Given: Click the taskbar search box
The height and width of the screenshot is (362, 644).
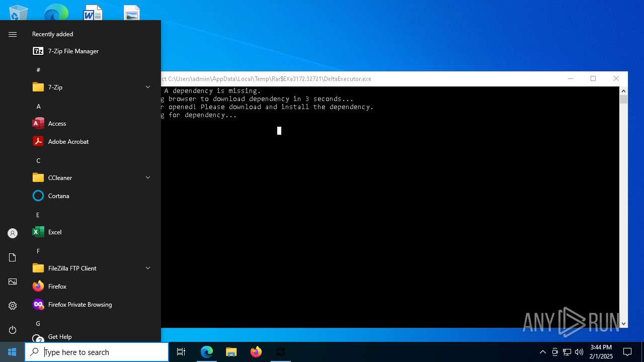Looking at the screenshot, I should (97, 352).
